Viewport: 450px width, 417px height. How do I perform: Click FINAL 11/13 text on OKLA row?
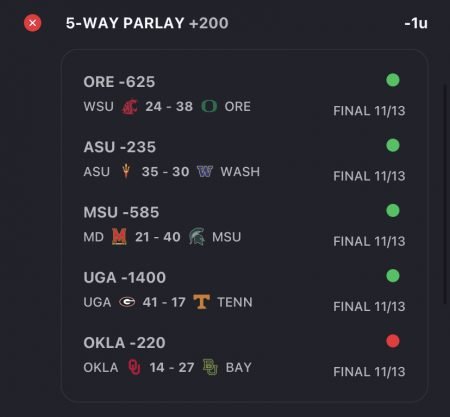pos(369,372)
